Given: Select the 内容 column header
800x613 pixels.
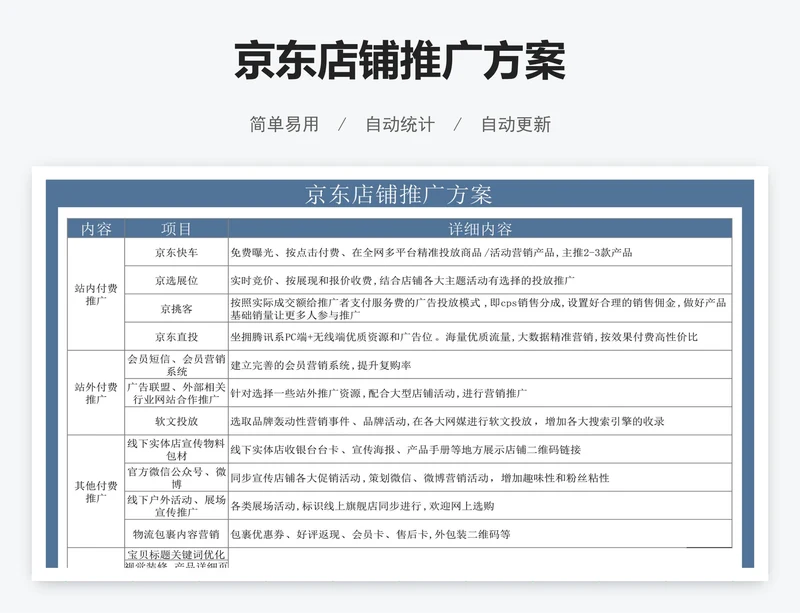Looking at the screenshot, I should [96, 229].
